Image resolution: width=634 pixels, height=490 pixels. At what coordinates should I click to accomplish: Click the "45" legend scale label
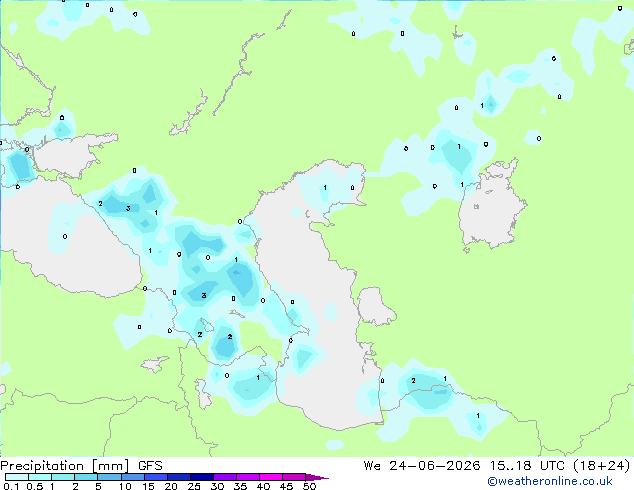(x=286, y=486)
